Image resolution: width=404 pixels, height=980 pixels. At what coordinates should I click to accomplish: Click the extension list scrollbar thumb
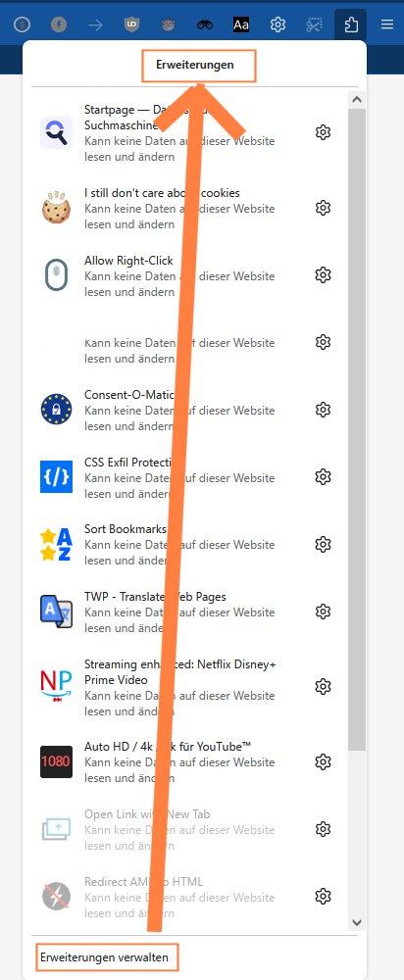point(357,430)
